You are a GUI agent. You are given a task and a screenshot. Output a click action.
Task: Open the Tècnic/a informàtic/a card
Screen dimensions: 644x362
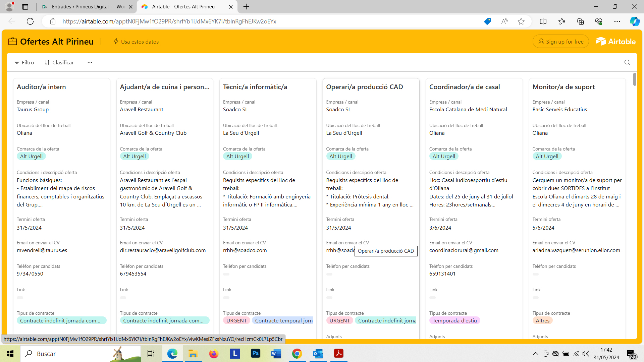(255, 87)
